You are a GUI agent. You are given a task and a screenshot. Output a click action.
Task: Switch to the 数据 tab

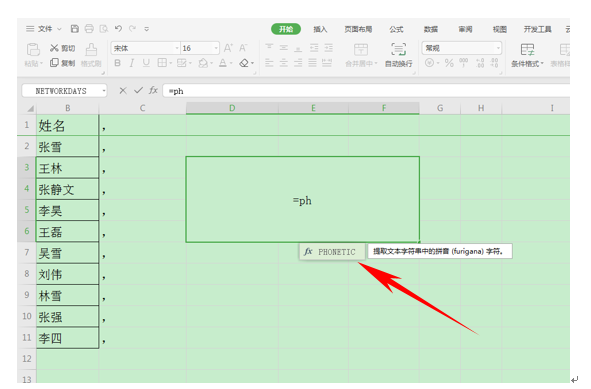tap(430, 29)
